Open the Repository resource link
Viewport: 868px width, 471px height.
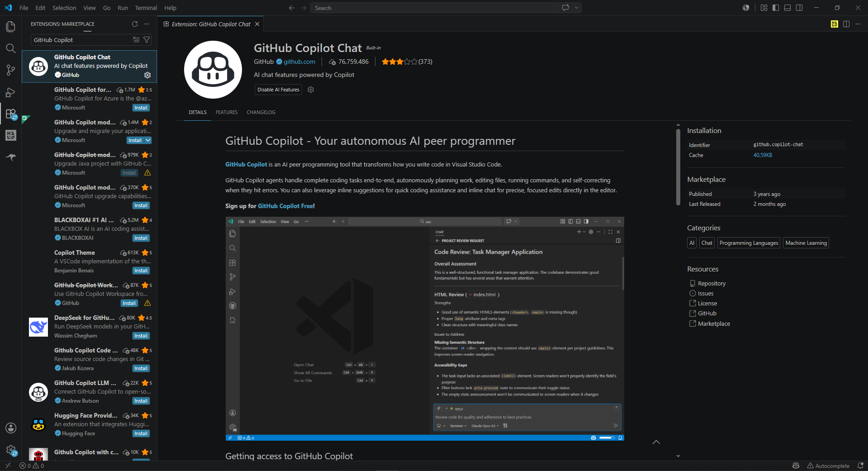coord(711,283)
